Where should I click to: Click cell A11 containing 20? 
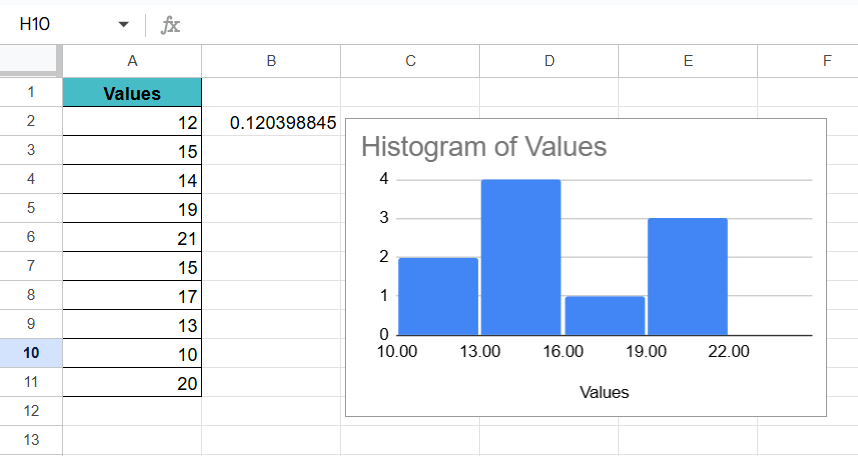(x=132, y=382)
